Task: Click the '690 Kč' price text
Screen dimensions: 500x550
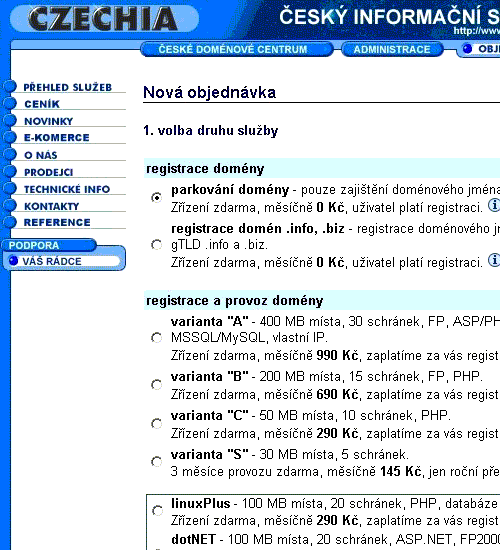Action: (337, 395)
